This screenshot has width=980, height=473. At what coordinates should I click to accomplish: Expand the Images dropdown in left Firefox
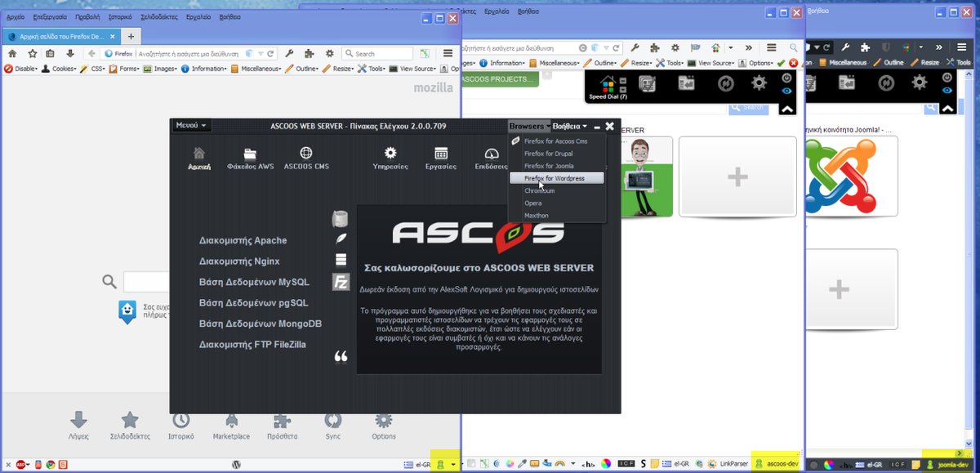[x=161, y=69]
